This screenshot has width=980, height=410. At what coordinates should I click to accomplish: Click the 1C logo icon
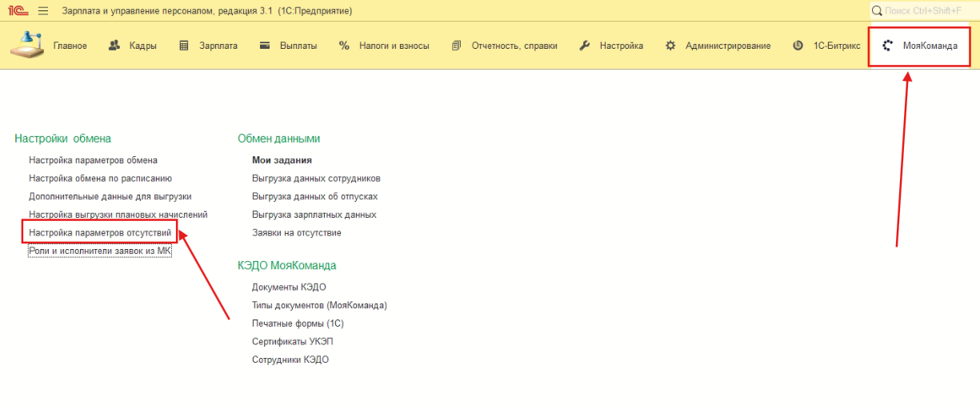[x=19, y=11]
